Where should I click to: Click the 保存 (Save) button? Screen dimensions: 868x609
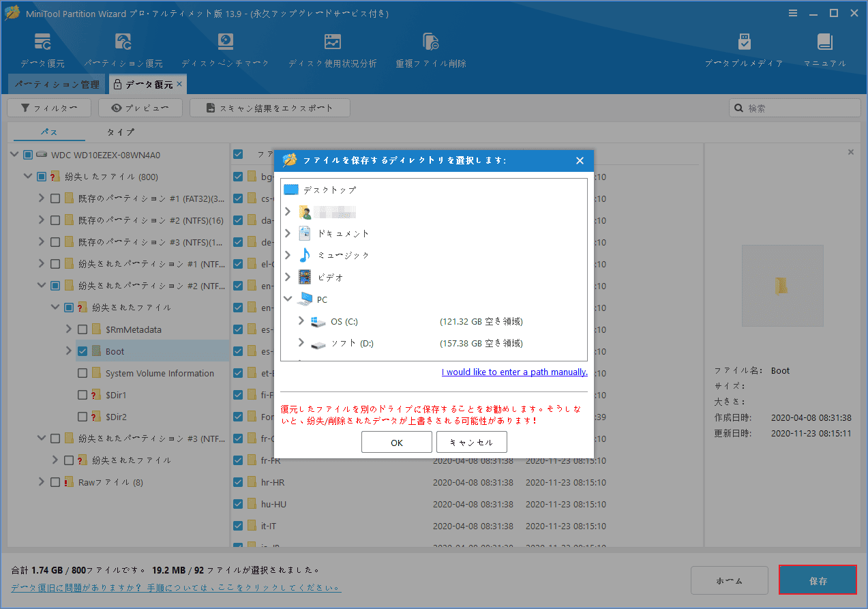818,581
